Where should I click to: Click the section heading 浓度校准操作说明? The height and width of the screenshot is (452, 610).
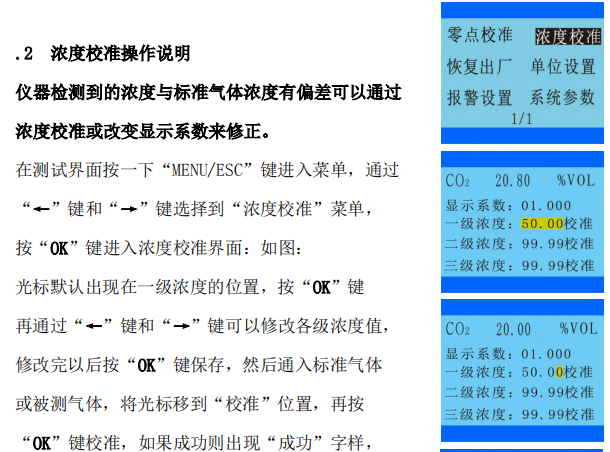point(120,52)
